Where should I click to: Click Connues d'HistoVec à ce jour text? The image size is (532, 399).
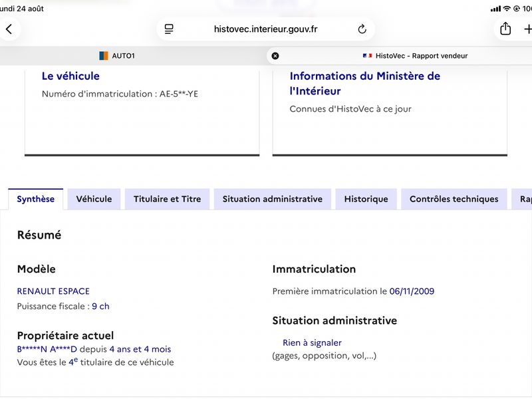[350, 109]
